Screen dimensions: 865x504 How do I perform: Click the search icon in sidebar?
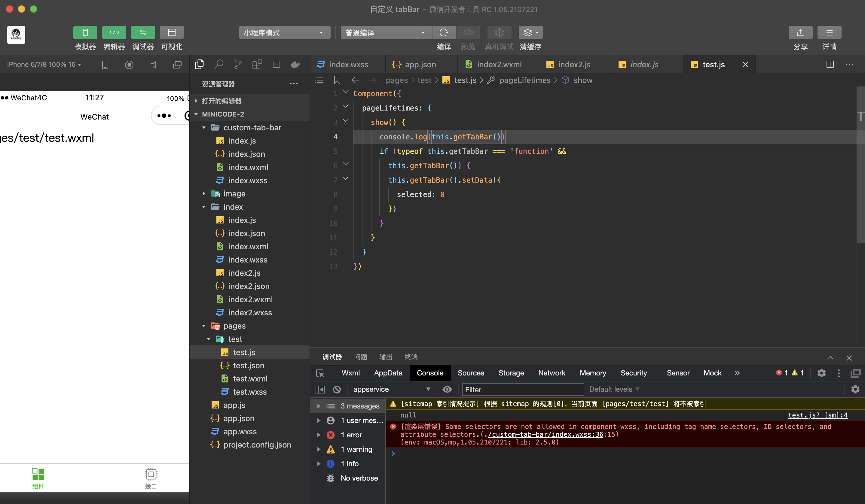tap(219, 65)
